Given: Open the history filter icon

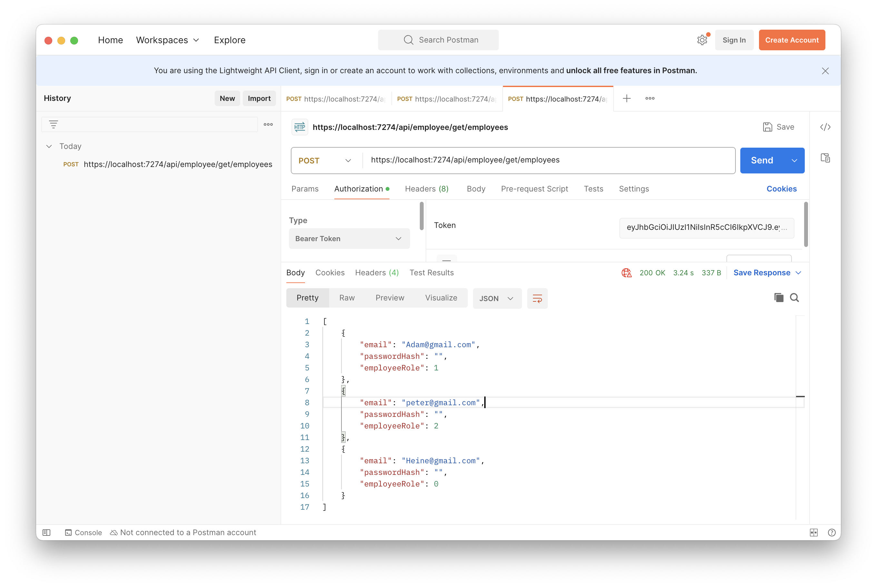Looking at the screenshot, I should pos(54,124).
